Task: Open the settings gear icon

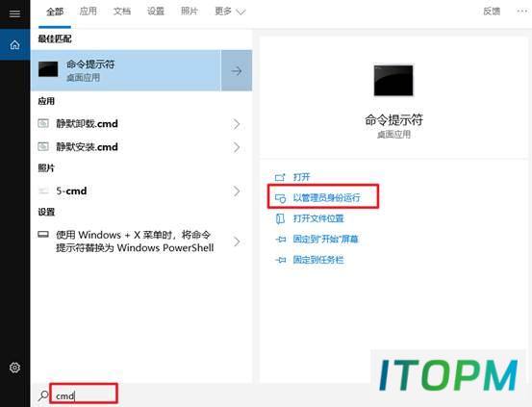Action: coord(14,368)
